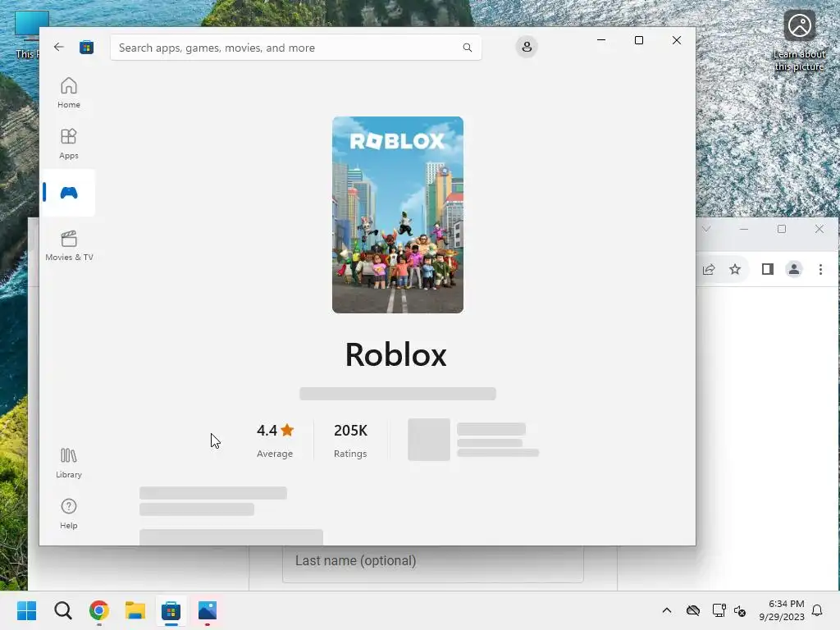Click Learn about this picture desktop icon
Viewport: 840px width, 630px height.
pos(799,41)
